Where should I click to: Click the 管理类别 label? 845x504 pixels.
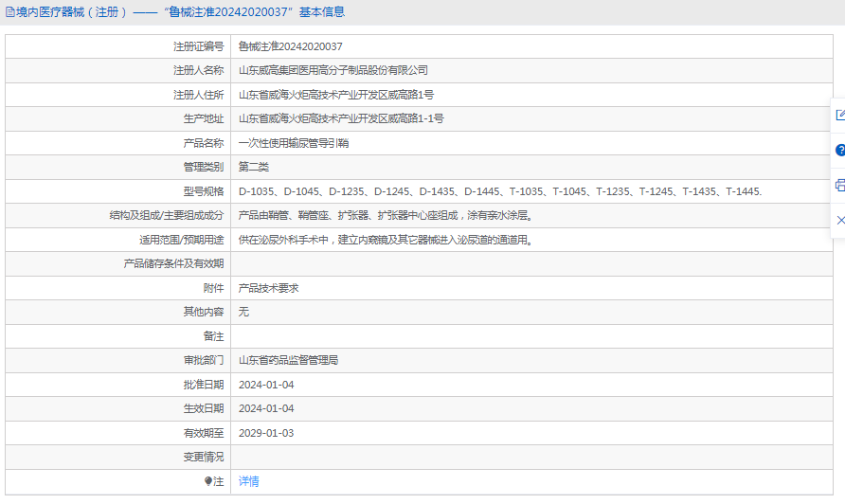(203, 167)
